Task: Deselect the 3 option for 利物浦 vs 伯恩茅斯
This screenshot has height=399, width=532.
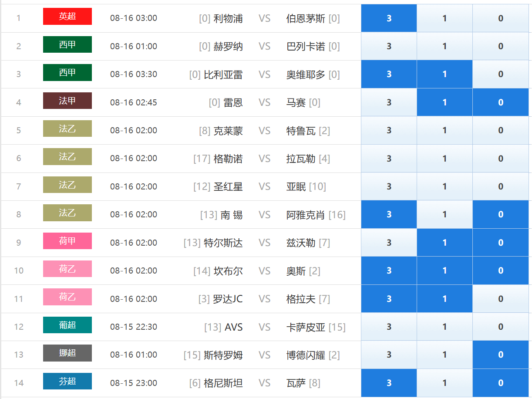Action: 389,18
